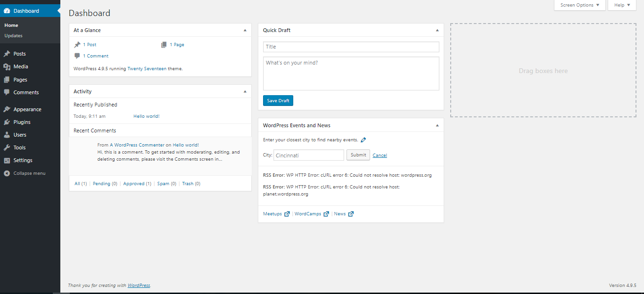Click the Appearance paintbrush icon in sidebar

pyautogui.click(x=7, y=109)
